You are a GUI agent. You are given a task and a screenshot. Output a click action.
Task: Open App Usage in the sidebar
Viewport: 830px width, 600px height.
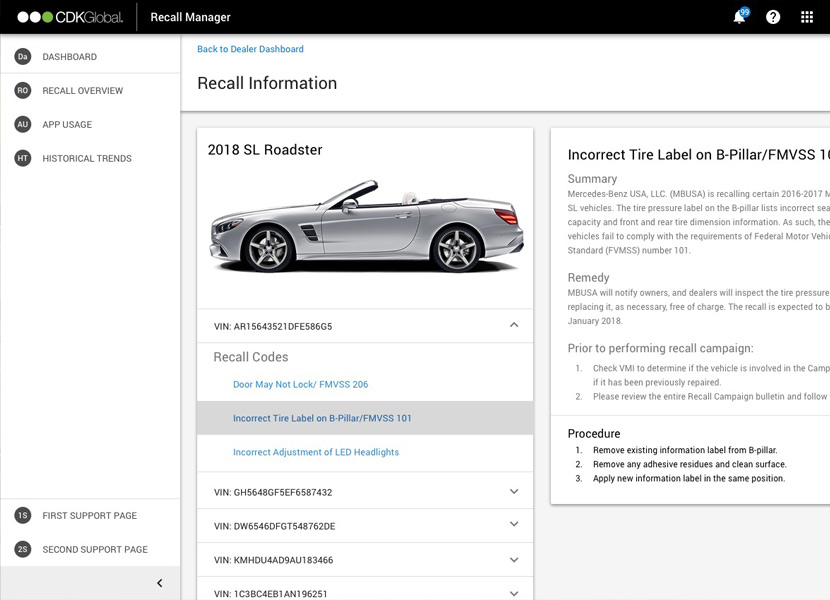(x=90, y=124)
